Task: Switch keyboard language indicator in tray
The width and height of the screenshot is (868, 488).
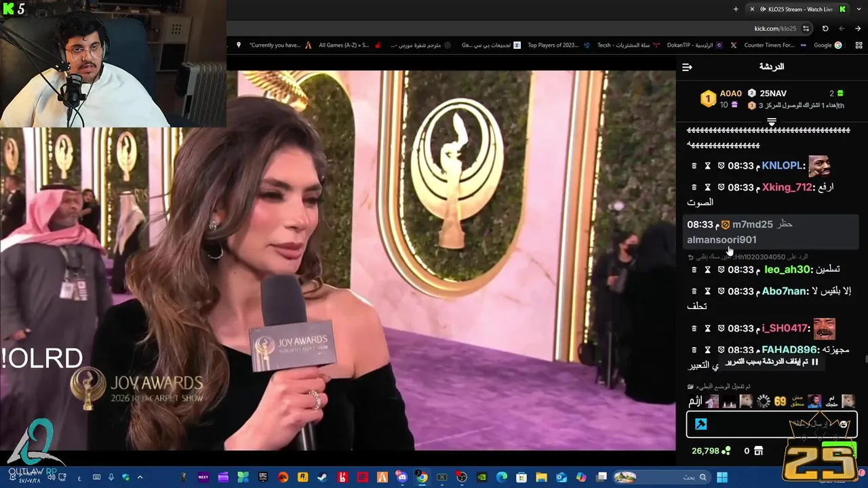Action: coord(79,478)
